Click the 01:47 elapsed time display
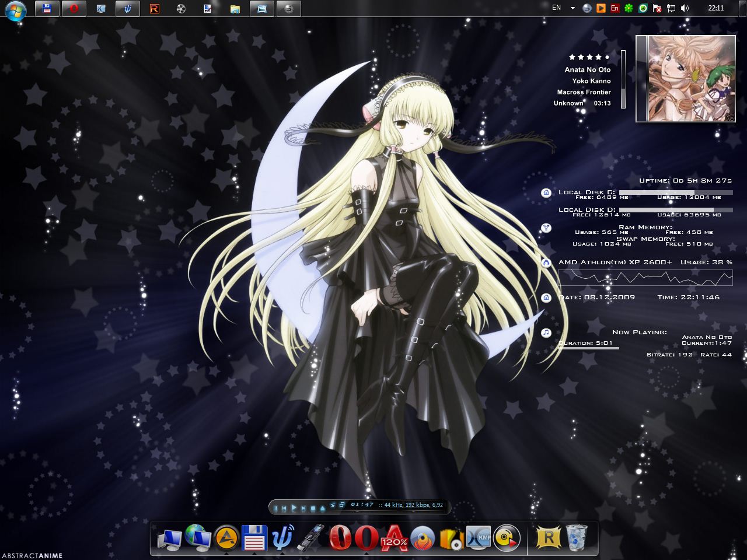Screen dimensions: 747x560 362,505
